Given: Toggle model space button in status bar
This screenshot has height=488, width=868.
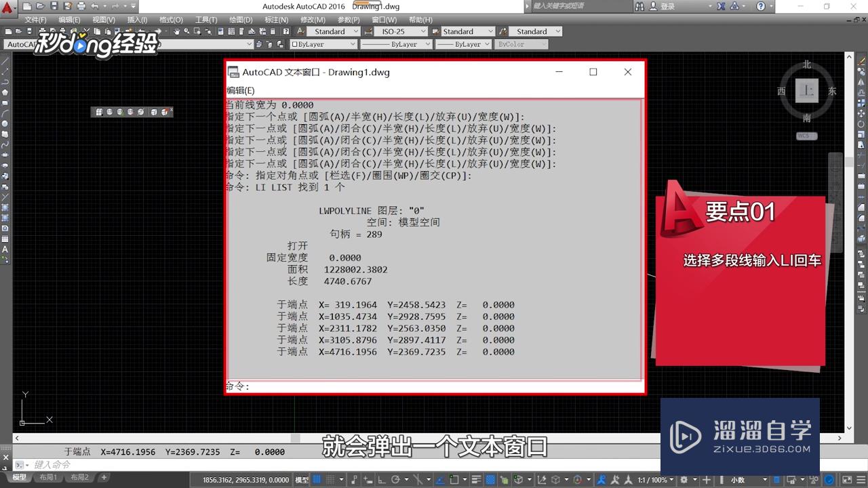Looking at the screenshot, I should [x=302, y=479].
